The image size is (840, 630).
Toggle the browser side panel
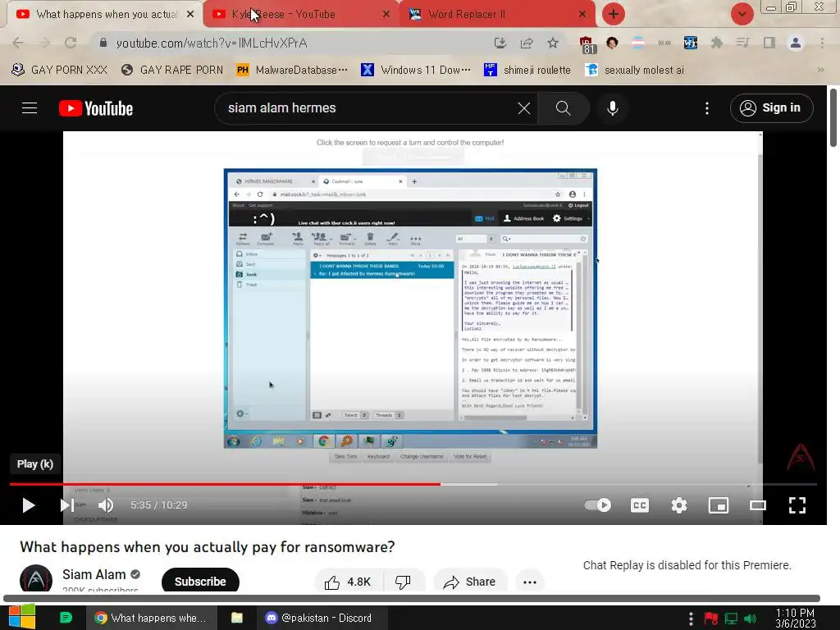pos(769,43)
